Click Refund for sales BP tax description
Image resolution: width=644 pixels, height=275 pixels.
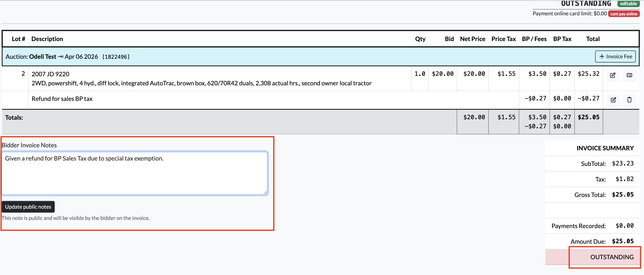(62, 99)
